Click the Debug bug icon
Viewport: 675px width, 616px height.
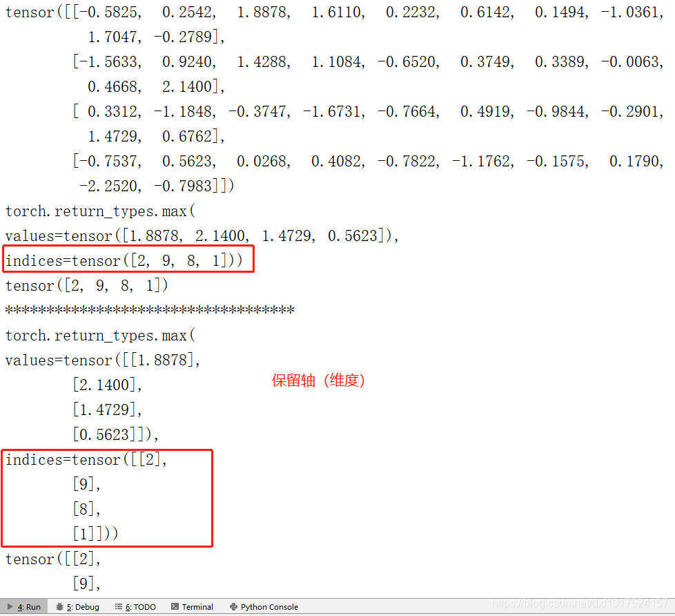pos(59,606)
